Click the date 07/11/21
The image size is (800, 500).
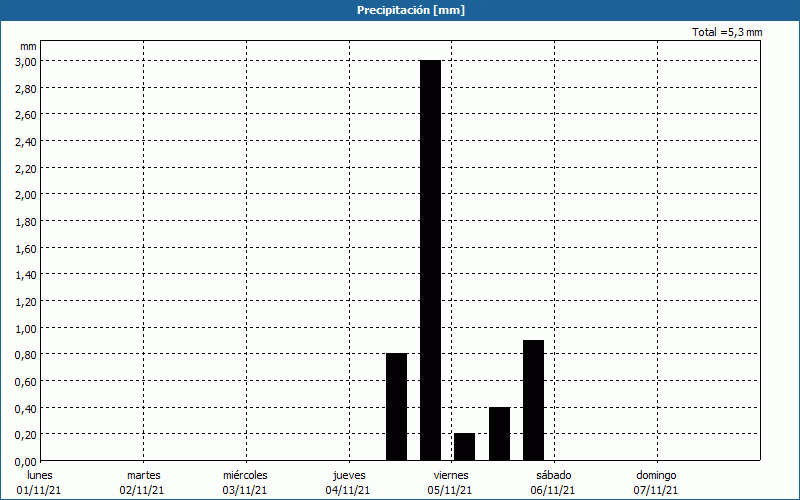tap(656, 490)
